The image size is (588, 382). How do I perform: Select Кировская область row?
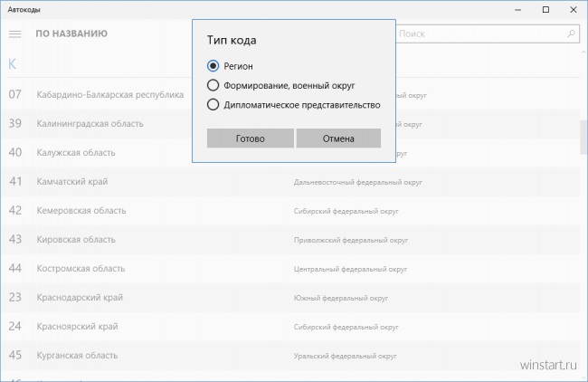[290, 239]
